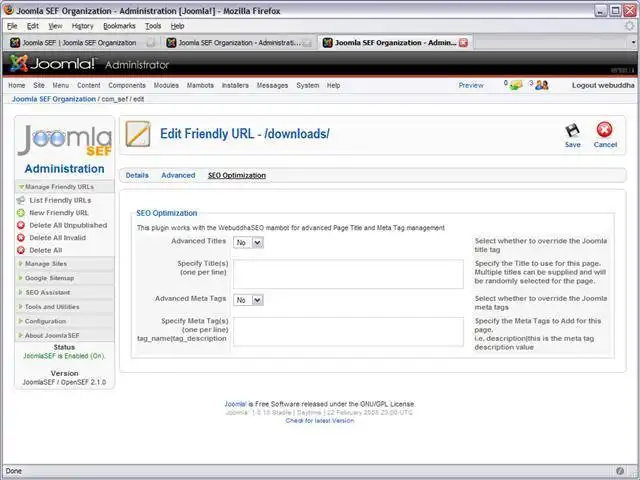Open the Firefox History menu
Screen dimensions: 640x480
point(82,26)
